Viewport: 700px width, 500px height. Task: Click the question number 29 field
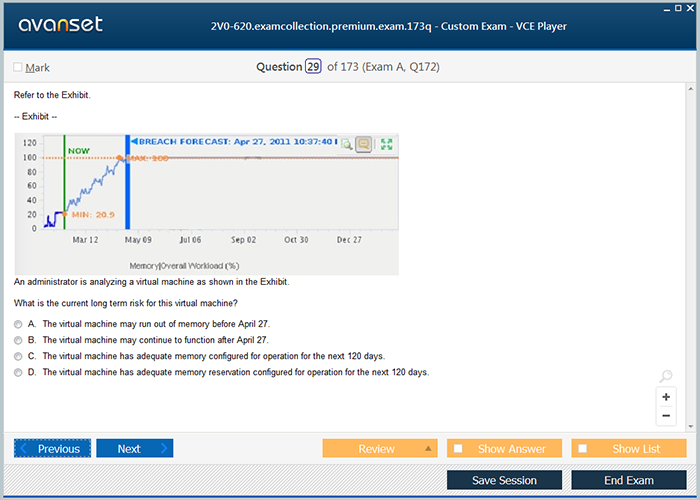click(x=313, y=67)
